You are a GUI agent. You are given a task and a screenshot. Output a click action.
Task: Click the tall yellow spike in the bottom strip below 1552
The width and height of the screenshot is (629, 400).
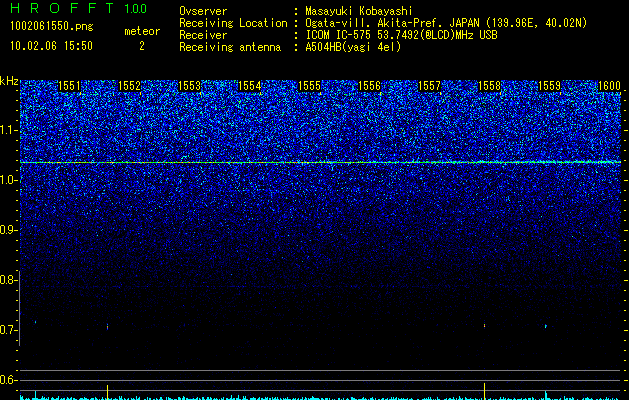tap(108, 392)
